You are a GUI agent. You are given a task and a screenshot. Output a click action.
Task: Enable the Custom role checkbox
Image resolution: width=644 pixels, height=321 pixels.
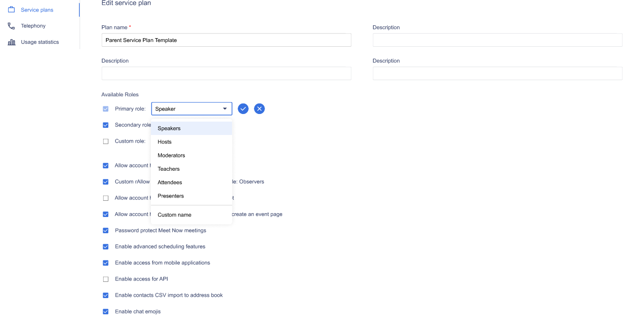click(x=106, y=141)
